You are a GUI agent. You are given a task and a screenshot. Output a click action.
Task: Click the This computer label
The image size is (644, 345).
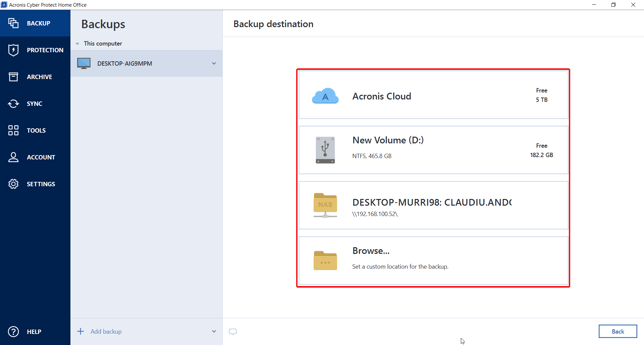pos(103,44)
